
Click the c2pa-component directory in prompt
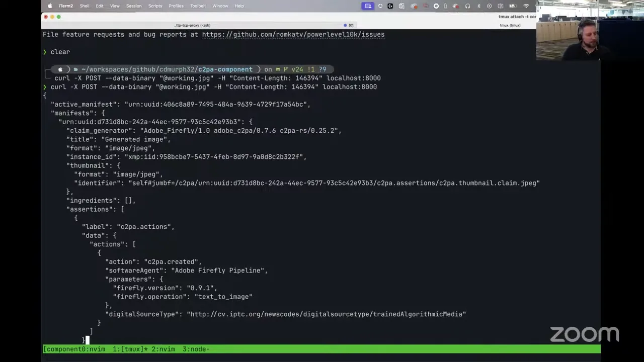click(225, 69)
